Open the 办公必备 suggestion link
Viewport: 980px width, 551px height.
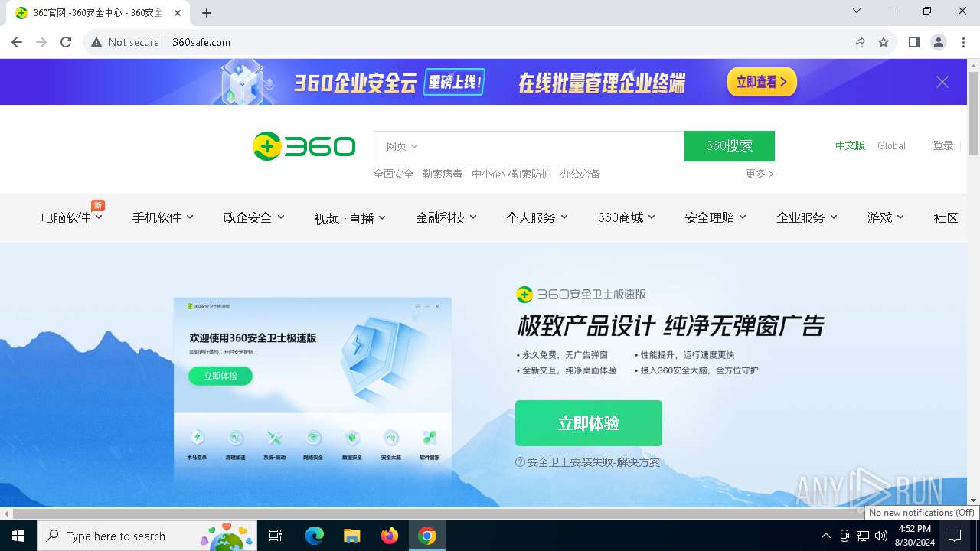pos(580,174)
